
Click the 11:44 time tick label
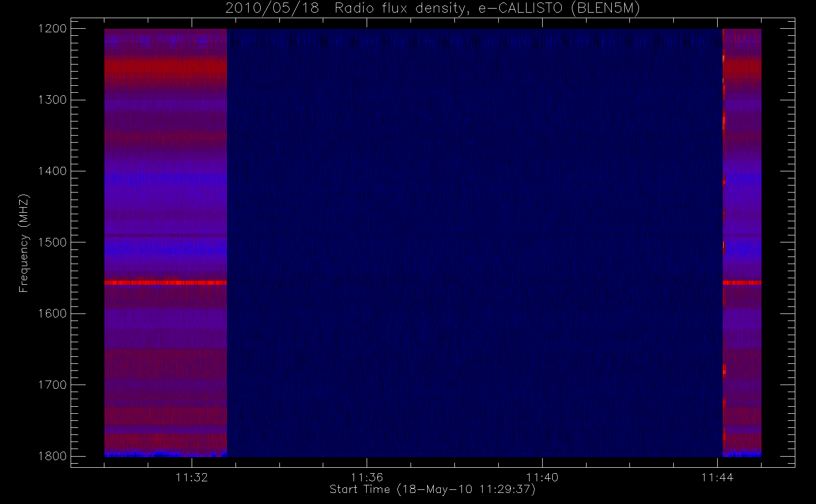[717, 477]
